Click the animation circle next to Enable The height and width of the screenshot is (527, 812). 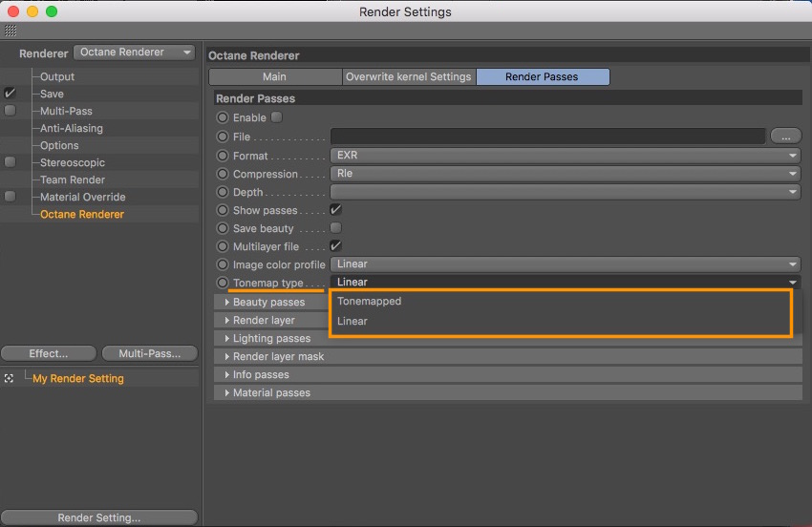(x=223, y=117)
